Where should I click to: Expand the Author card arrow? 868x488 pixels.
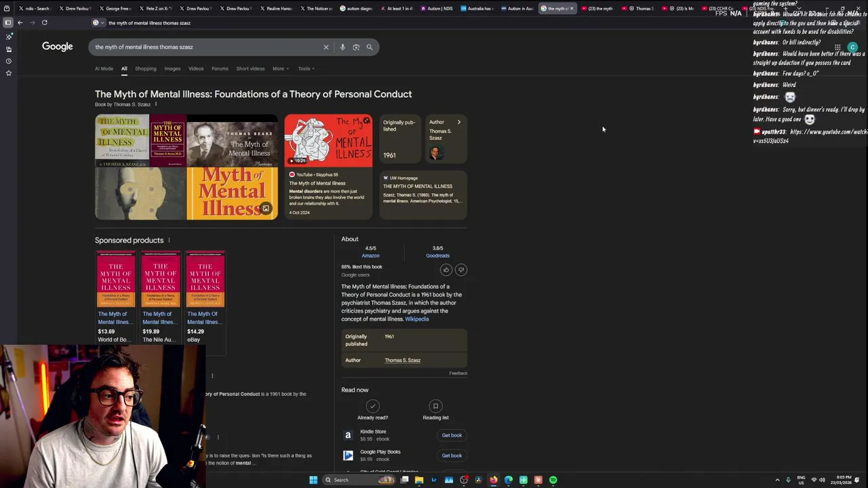click(458, 122)
